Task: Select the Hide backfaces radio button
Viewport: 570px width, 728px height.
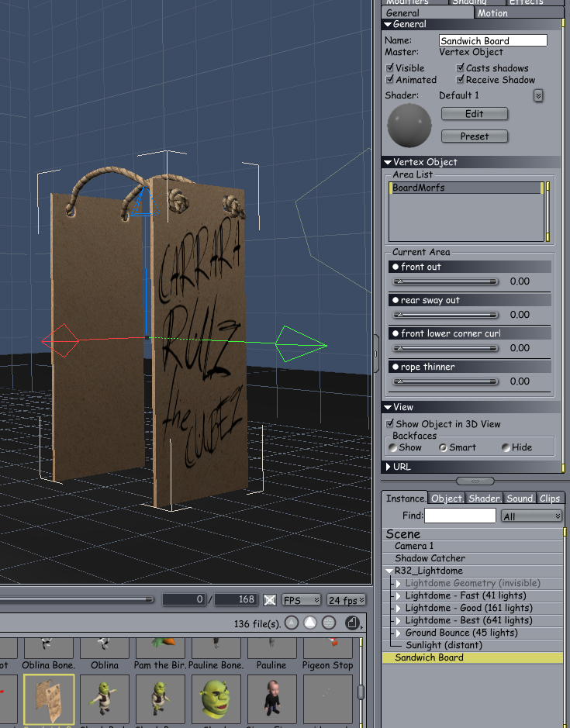Action: point(506,447)
